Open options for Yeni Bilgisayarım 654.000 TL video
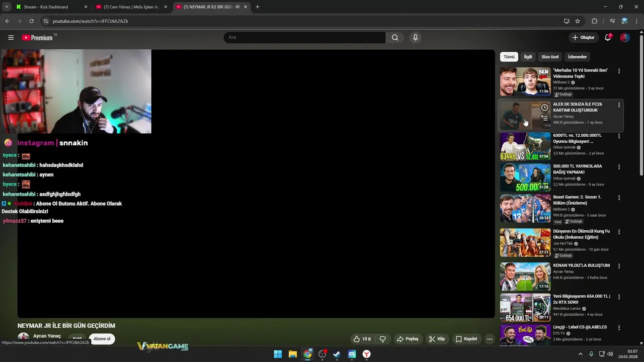Image resolution: width=644 pixels, height=362 pixels. point(619,297)
